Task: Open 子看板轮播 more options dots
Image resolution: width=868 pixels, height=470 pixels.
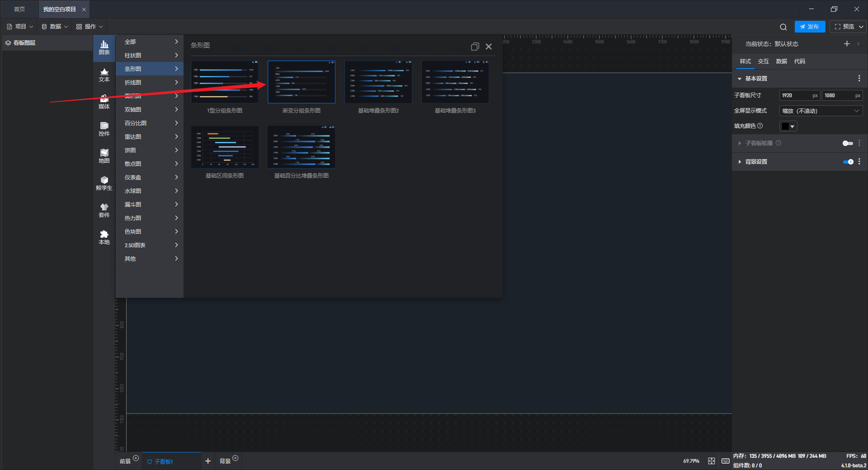Action: tap(859, 143)
